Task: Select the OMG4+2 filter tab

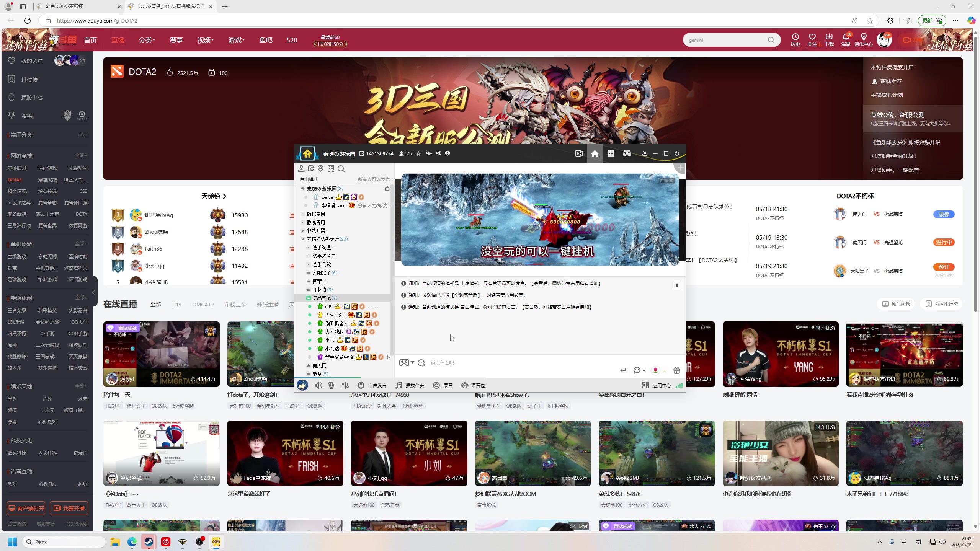Action: (x=203, y=305)
